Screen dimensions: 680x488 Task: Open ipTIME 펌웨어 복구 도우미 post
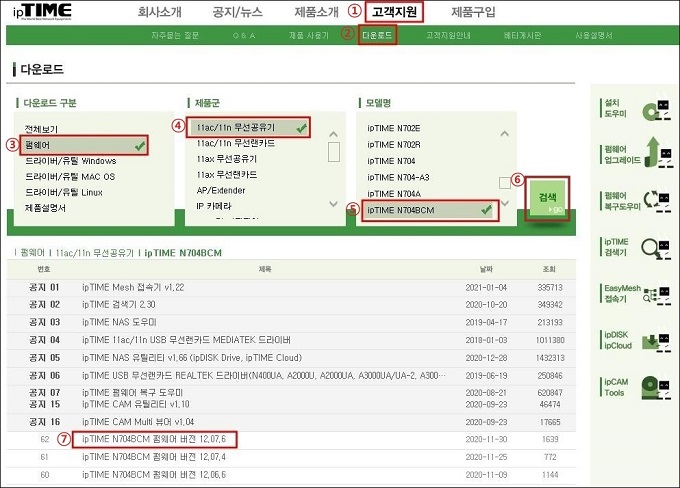coord(133,393)
